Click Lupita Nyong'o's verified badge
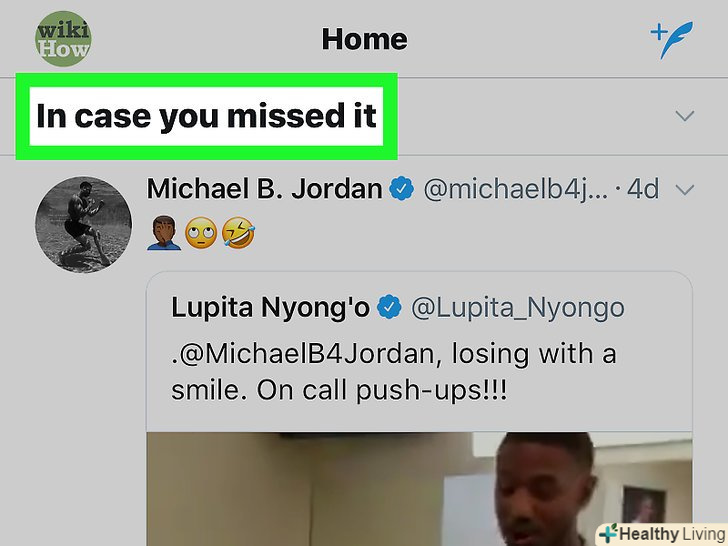This screenshot has width=728, height=546. [389, 307]
